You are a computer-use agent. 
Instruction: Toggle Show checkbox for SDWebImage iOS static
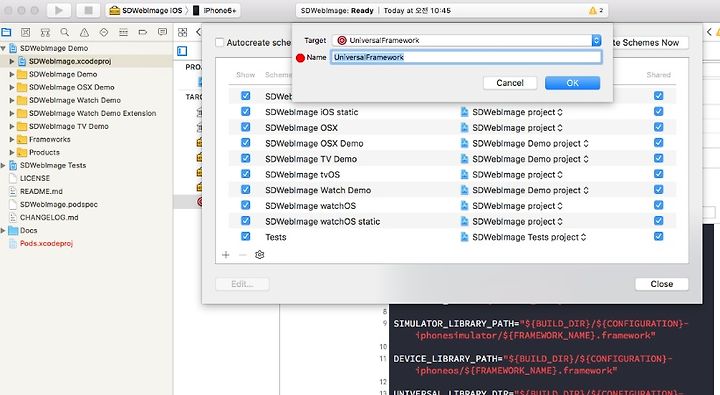[246, 111]
